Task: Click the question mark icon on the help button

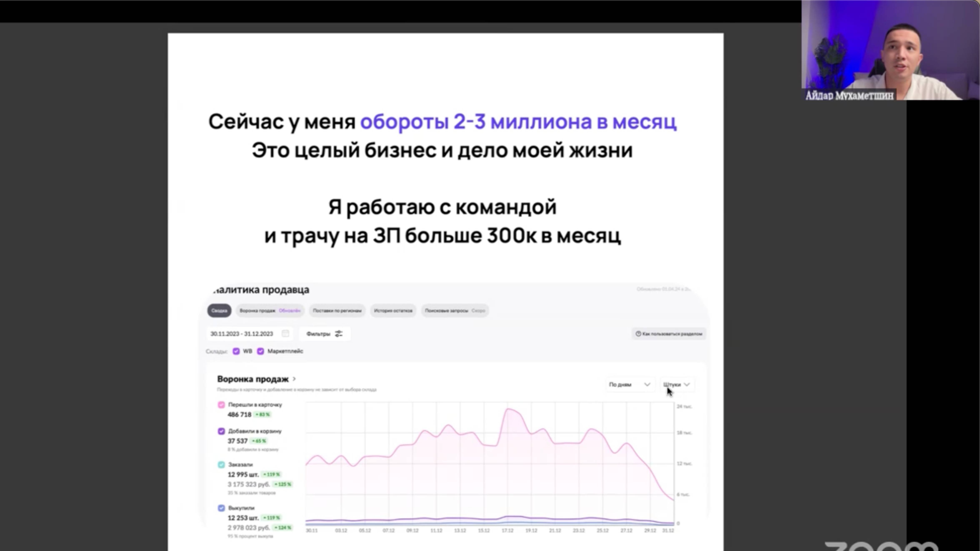Action: 639,334
